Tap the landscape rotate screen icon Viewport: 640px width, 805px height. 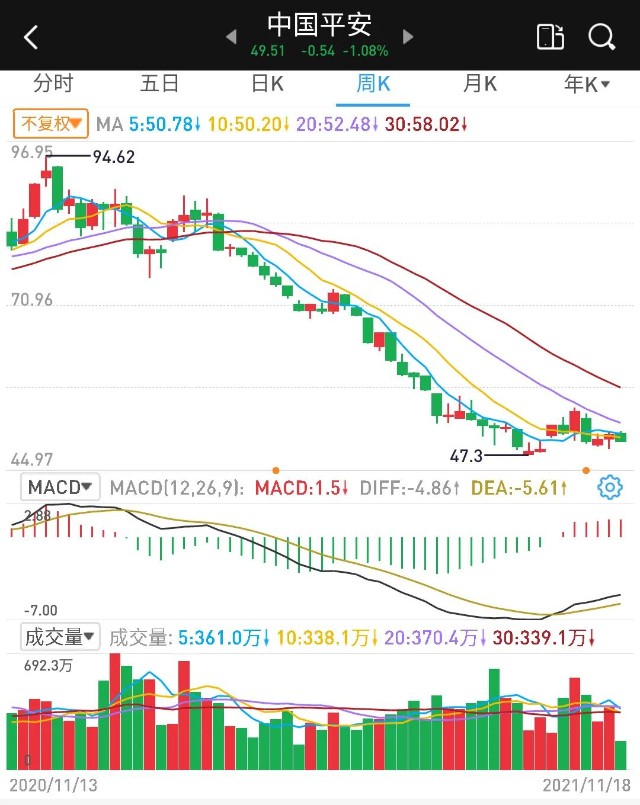[550, 38]
